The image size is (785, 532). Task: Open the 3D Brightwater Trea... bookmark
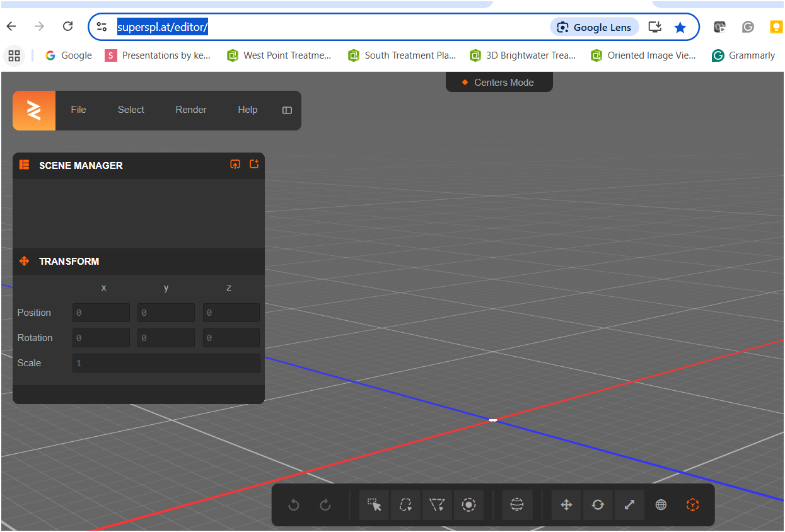coord(523,55)
